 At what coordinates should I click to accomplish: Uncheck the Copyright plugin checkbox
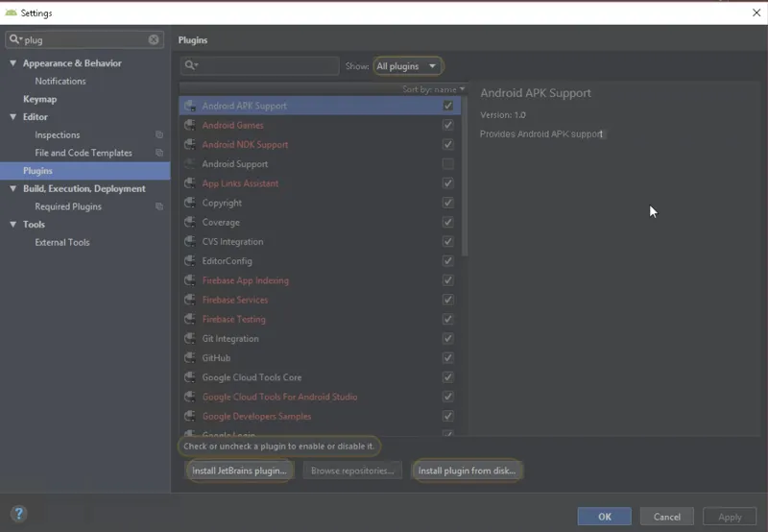pos(447,203)
